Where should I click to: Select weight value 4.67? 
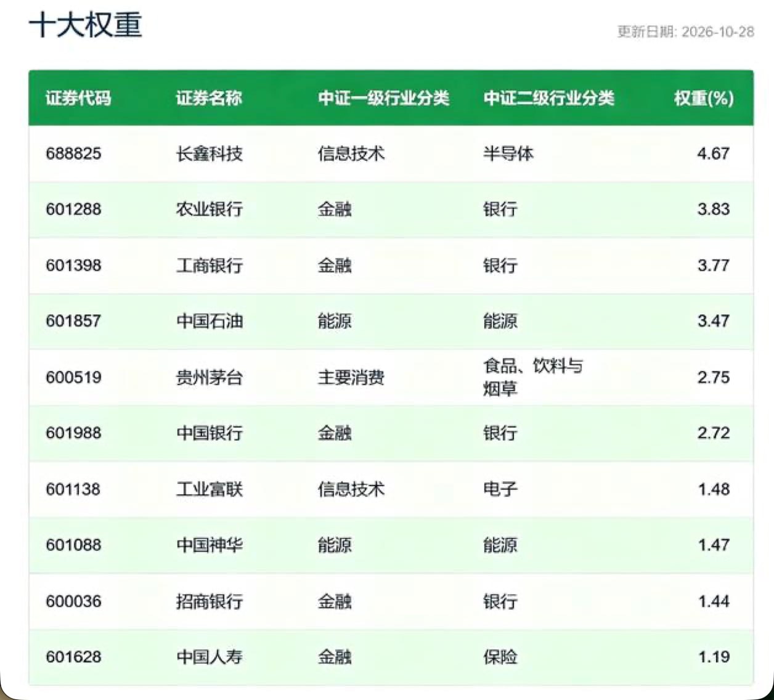pyautogui.click(x=714, y=153)
